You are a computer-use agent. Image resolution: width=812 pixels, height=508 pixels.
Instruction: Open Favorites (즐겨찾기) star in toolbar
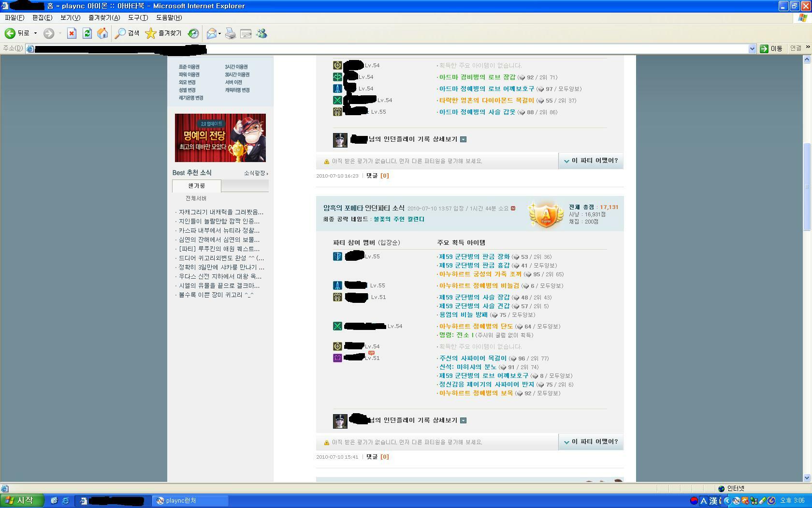click(163, 33)
